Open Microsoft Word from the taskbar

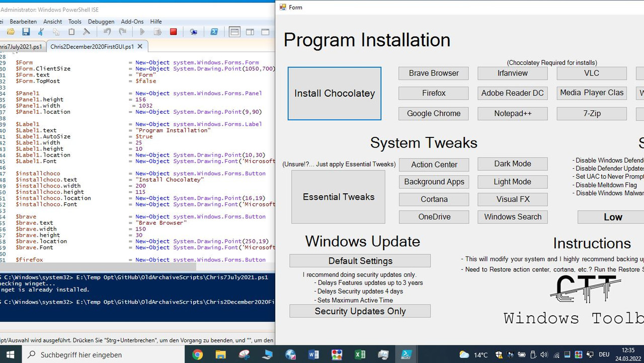(313, 354)
